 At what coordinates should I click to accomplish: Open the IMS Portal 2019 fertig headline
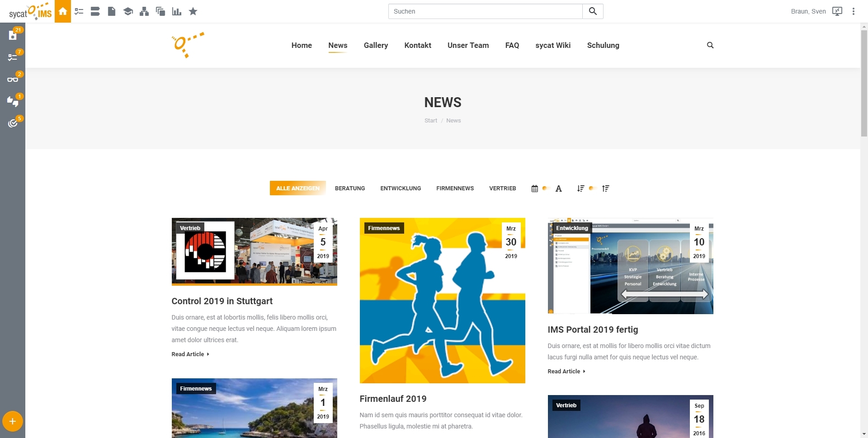593,330
